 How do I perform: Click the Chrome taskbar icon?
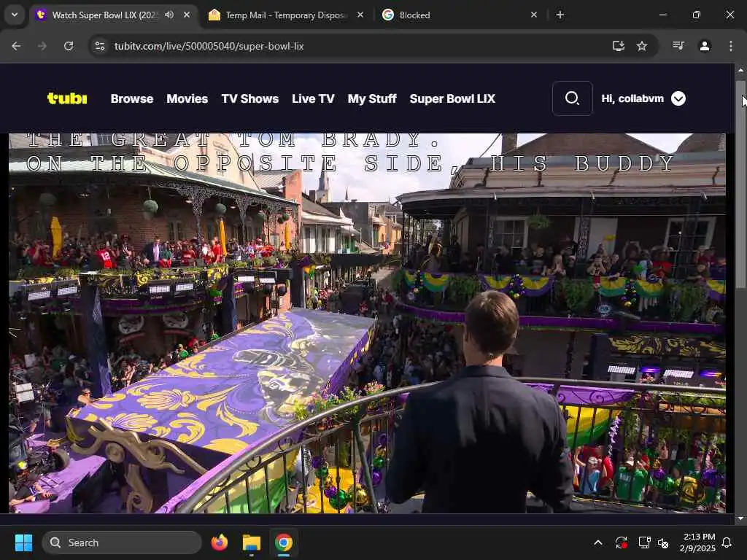pyautogui.click(x=284, y=542)
